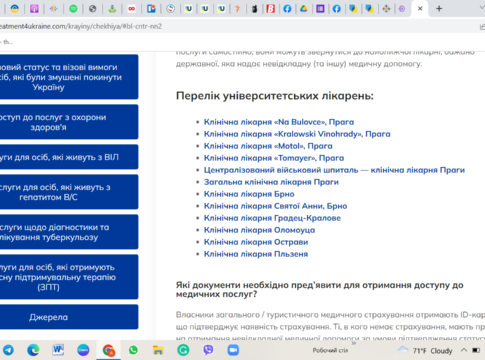Click the address bar URL field
This screenshot has width=485, height=360.
coord(233,26)
